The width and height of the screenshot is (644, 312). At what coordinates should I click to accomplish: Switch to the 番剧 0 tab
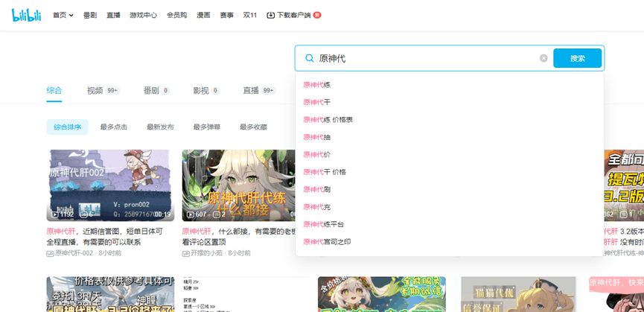point(156,91)
